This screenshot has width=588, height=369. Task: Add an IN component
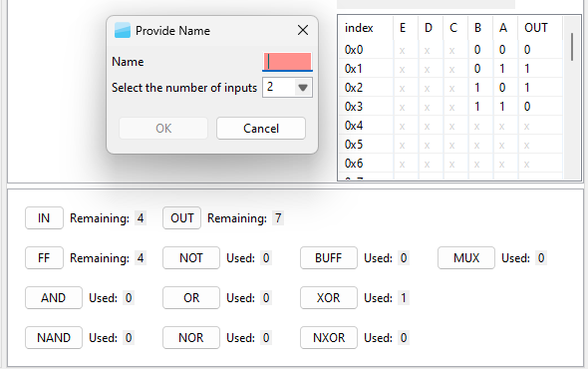pos(44,218)
